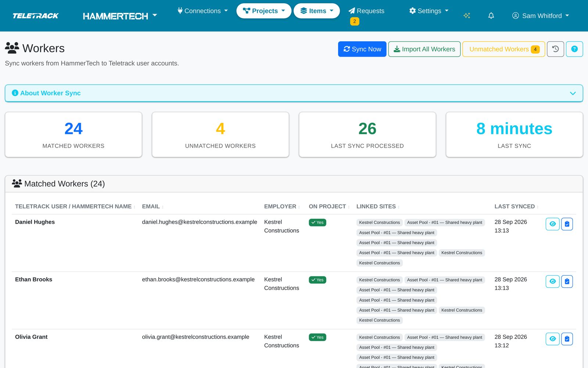Screen dimensions: 588x368
Task: Click ethan.brooks@kestrelconstructions.example email
Action: [x=198, y=279]
